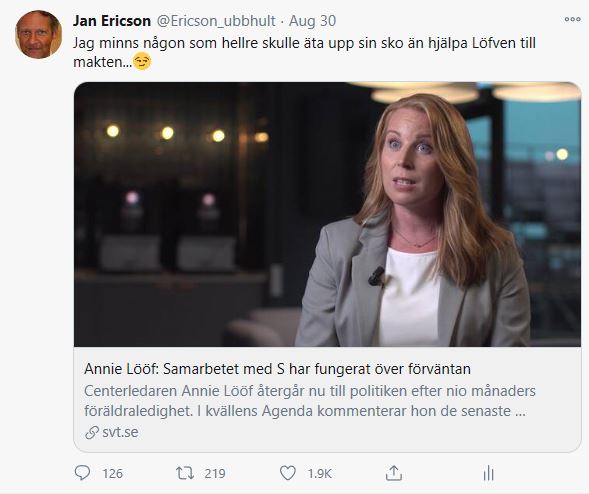Open the share upload icon
This screenshot has height=494, width=589.
pyautogui.click(x=394, y=473)
